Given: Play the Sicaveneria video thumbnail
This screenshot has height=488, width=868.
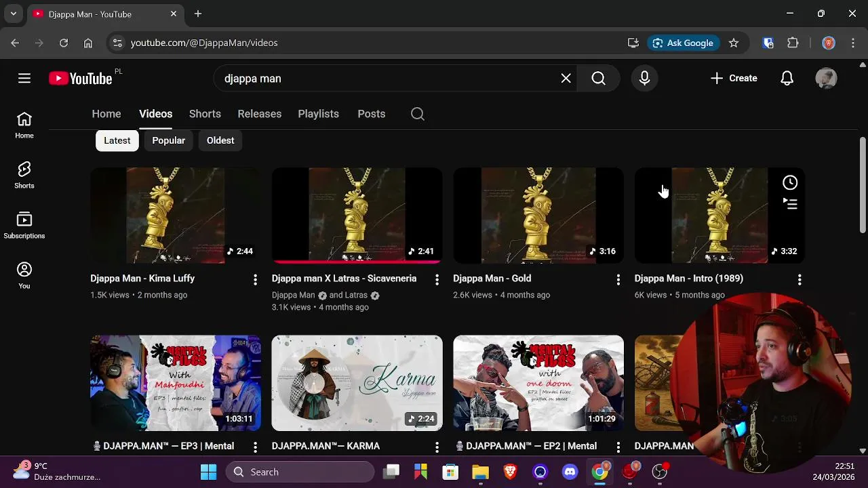Looking at the screenshot, I should pyautogui.click(x=357, y=216).
